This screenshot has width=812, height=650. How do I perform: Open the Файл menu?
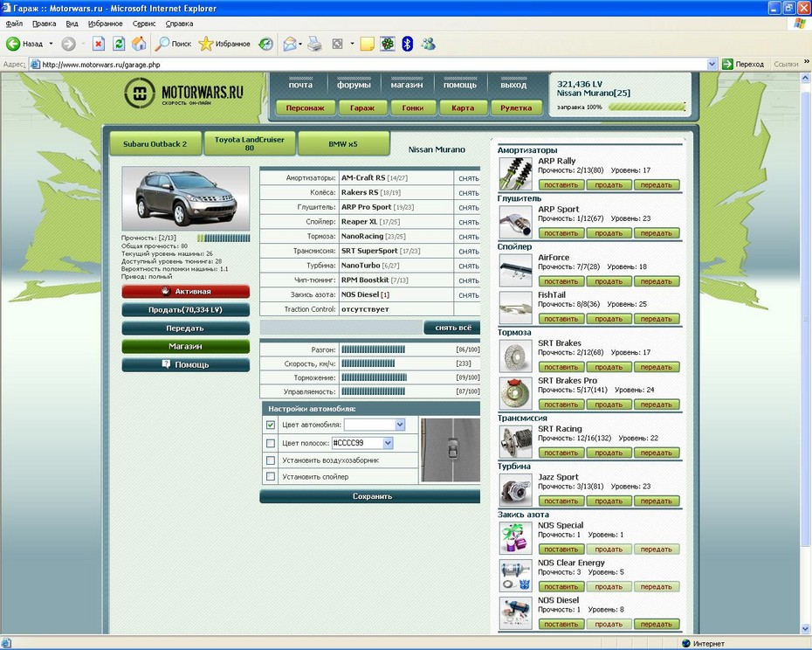pos(14,24)
